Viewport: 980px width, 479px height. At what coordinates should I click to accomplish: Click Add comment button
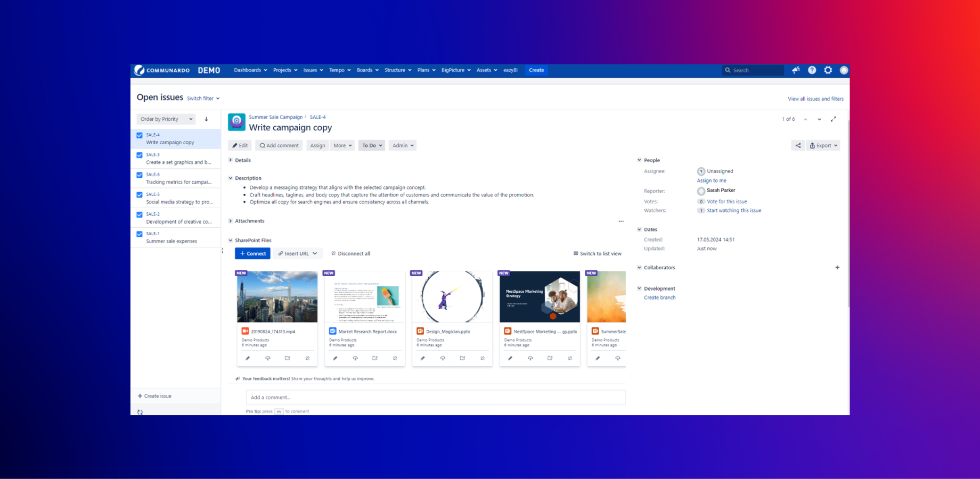[x=279, y=145]
